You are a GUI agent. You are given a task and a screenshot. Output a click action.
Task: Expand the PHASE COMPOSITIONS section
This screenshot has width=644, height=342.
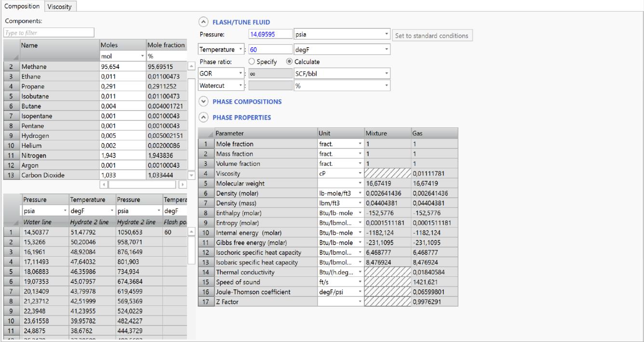[x=203, y=102]
